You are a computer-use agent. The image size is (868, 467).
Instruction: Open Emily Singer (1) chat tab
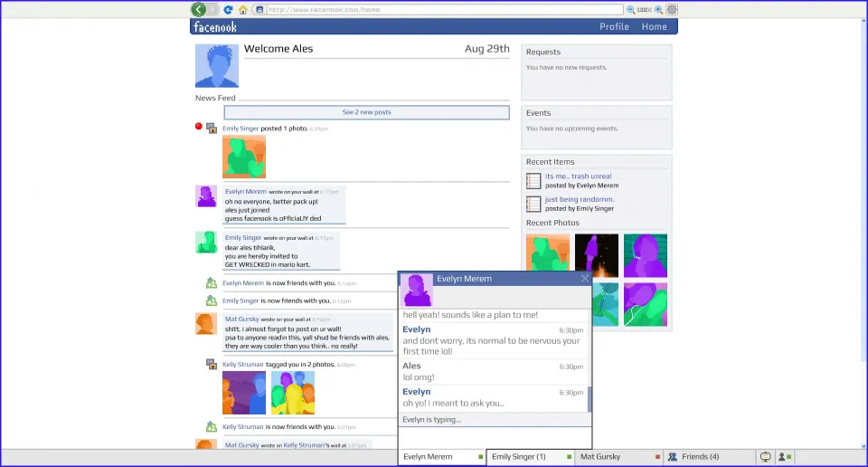[531, 457]
